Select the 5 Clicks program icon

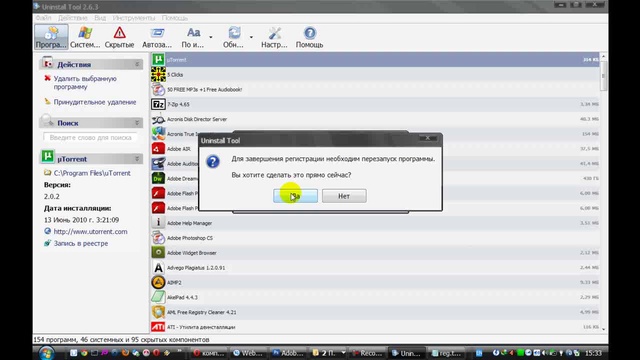[158, 74]
